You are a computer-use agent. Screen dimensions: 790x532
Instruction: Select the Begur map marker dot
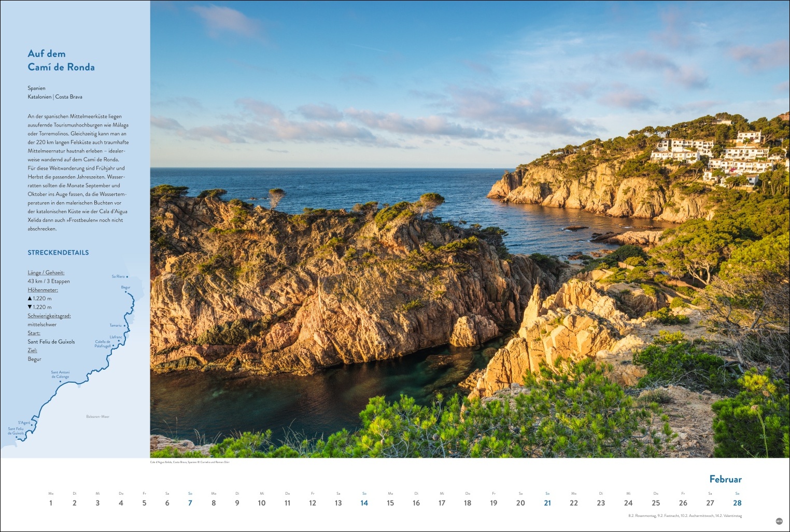coord(125,292)
